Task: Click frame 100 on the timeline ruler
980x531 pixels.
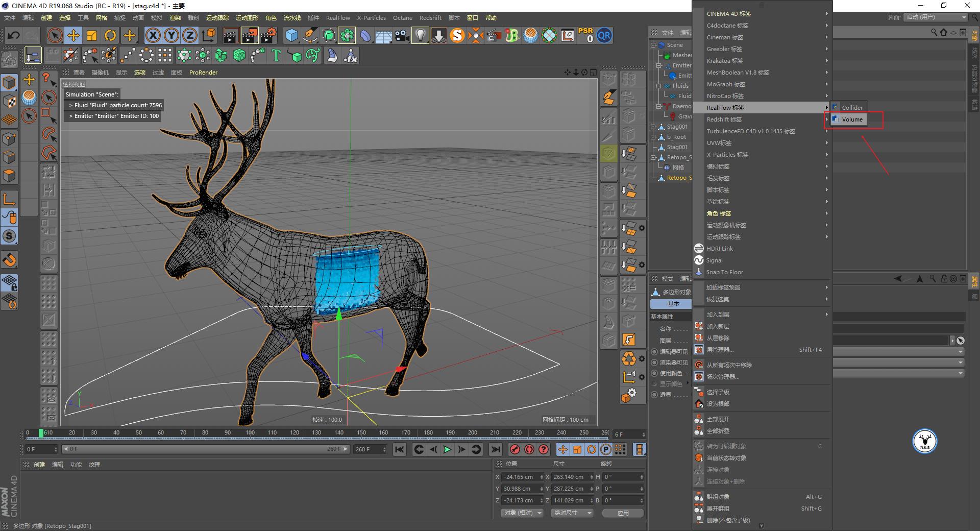Action: pyautogui.click(x=250, y=433)
